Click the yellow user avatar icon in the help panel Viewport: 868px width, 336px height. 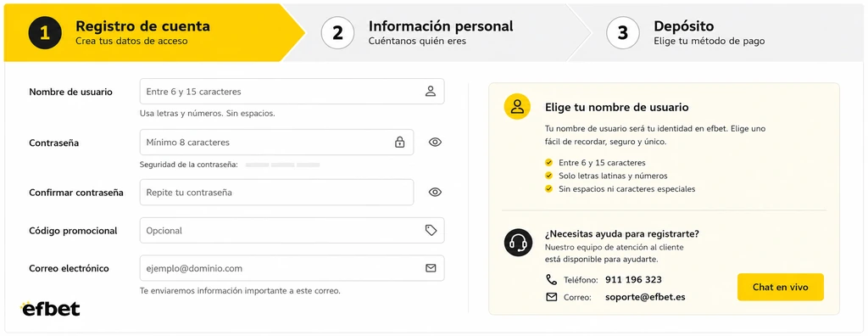click(517, 106)
